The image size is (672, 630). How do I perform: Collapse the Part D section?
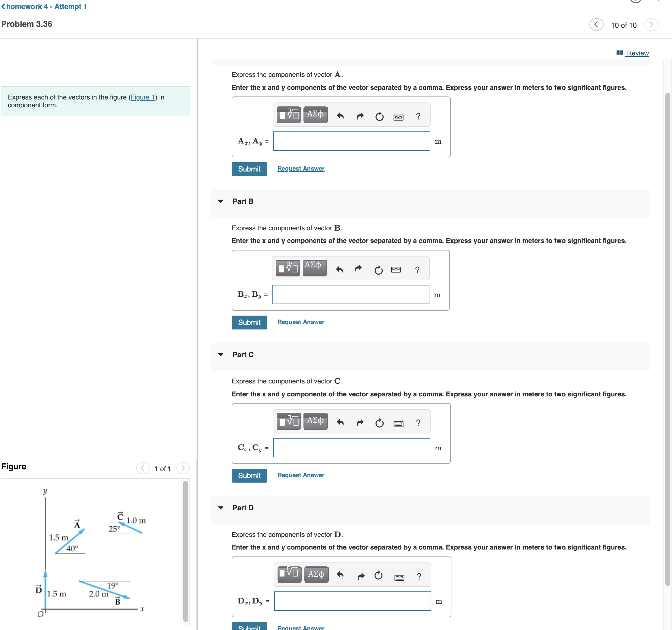coord(221,508)
